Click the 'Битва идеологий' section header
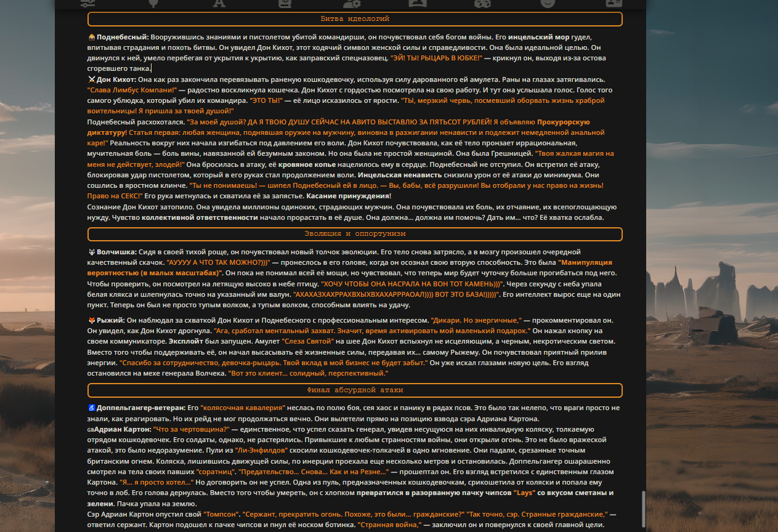This screenshot has height=532, width=778. [355, 19]
